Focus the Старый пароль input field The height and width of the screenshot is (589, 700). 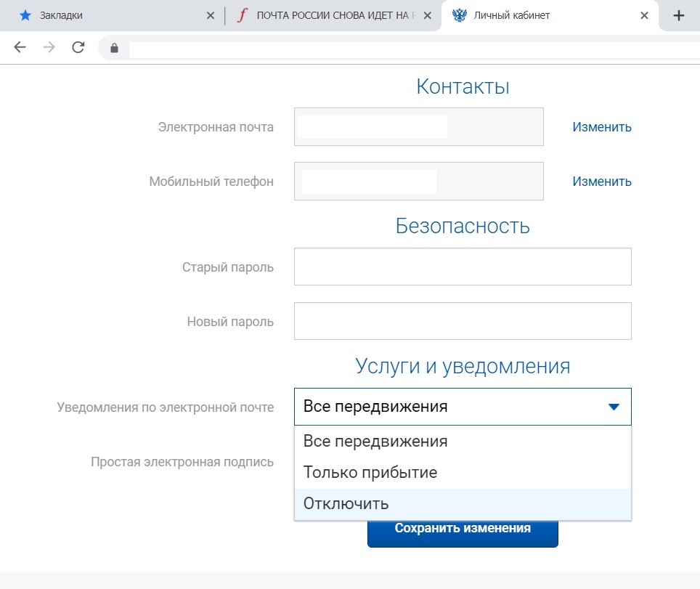[462, 267]
